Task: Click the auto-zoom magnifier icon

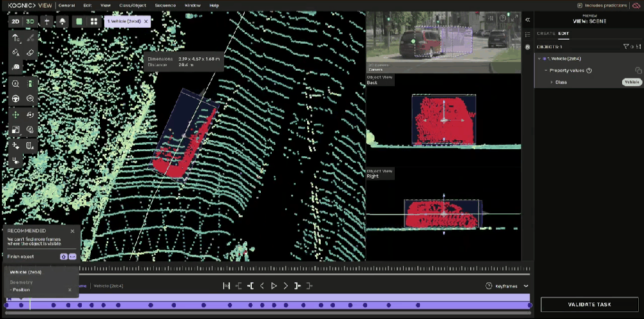Action: [15, 84]
